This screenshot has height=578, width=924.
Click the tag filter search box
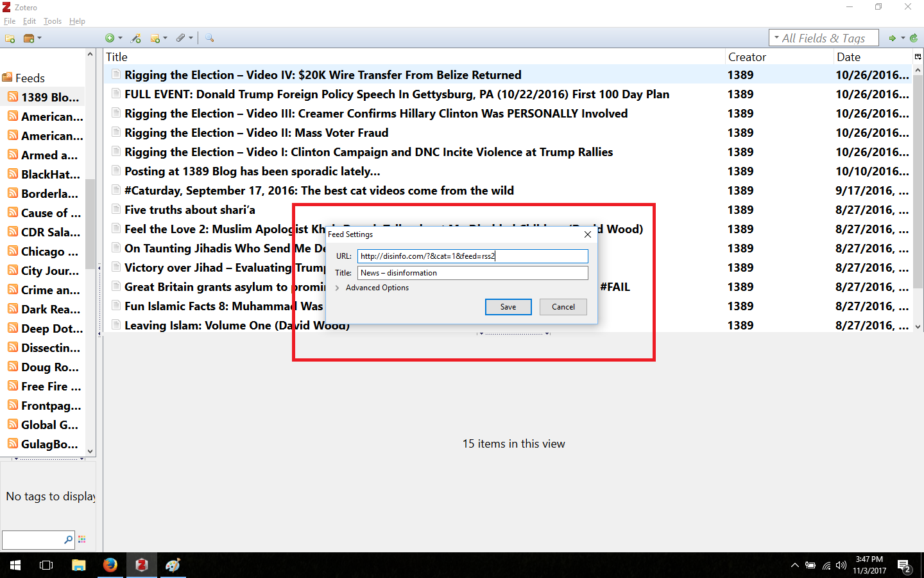(37, 539)
